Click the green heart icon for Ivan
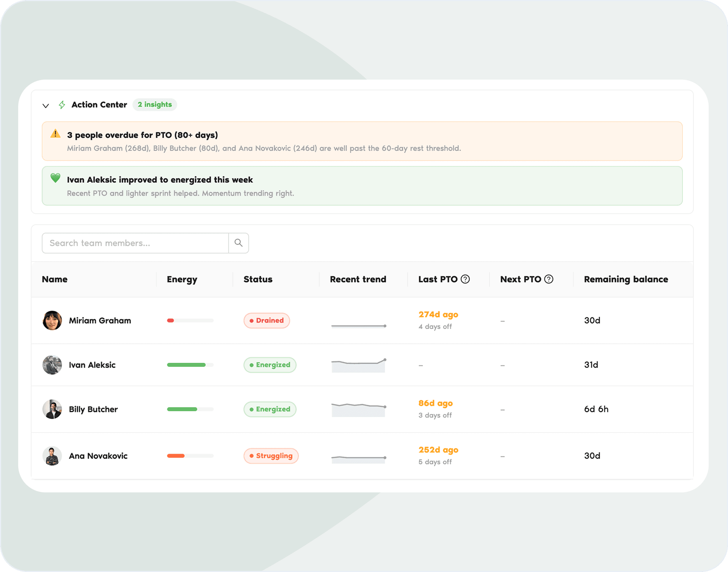 click(55, 178)
